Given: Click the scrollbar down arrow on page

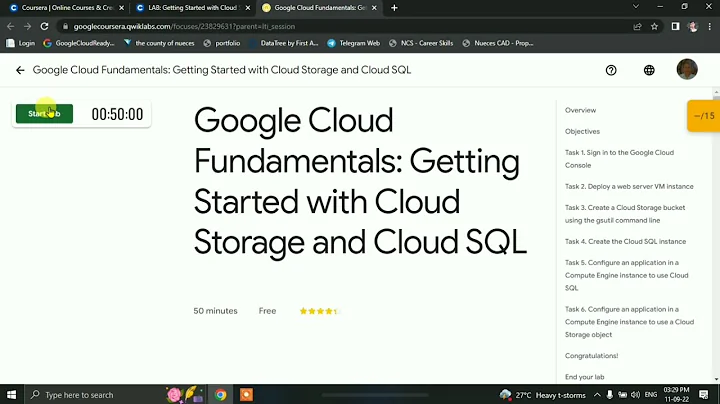Looking at the screenshot, I should (716, 379).
